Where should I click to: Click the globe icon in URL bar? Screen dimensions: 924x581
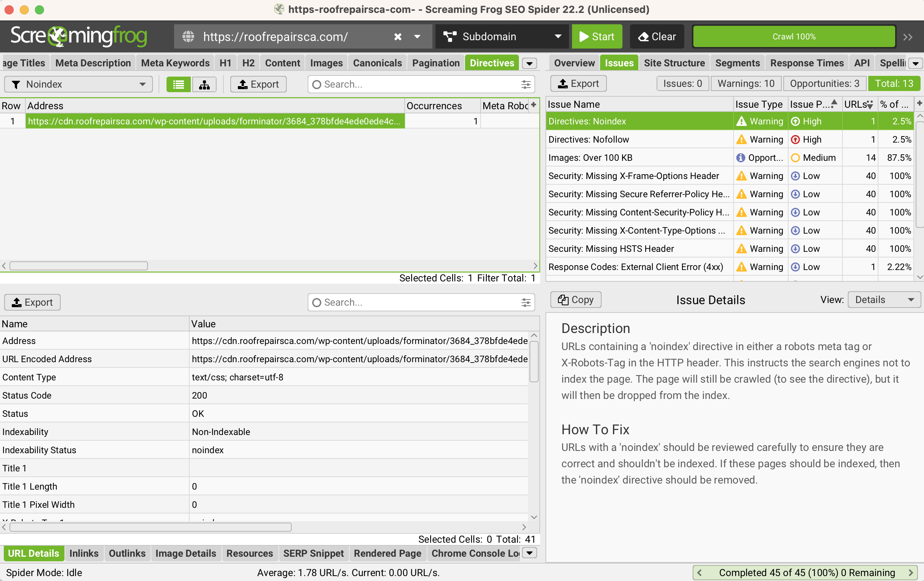[188, 37]
